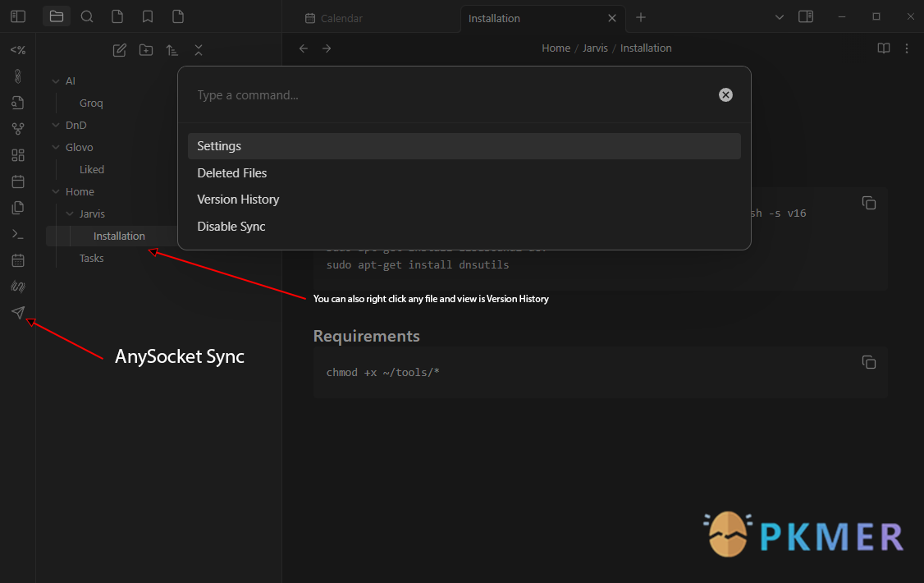The height and width of the screenshot is (583, 924).
Task: Collapse the Glovo folder chevron
Action: tap(56, 147)
